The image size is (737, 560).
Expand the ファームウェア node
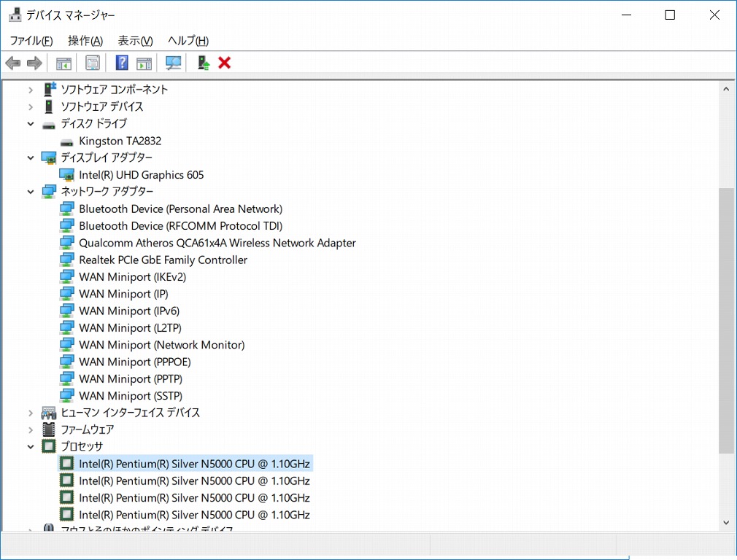[x=31, y=430]
